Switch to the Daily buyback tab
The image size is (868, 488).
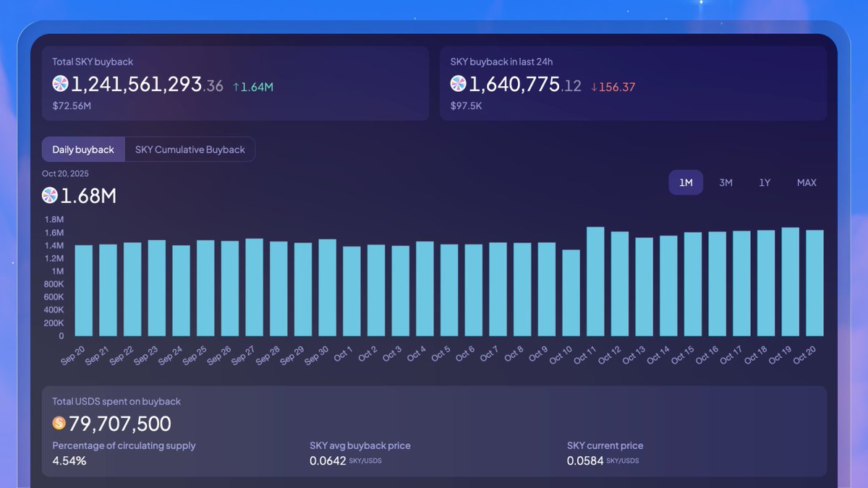tap(83, 150)
